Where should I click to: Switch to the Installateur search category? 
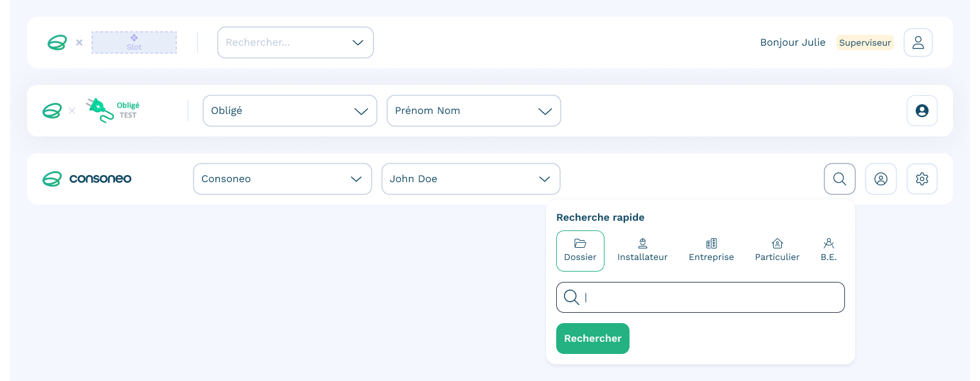coord(642,250)
